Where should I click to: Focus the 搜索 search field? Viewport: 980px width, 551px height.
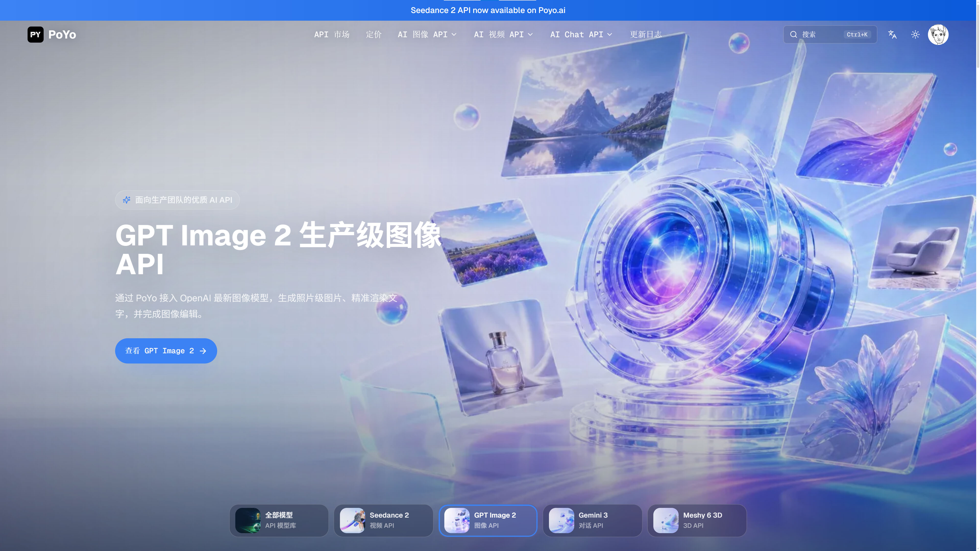[830, 35]
